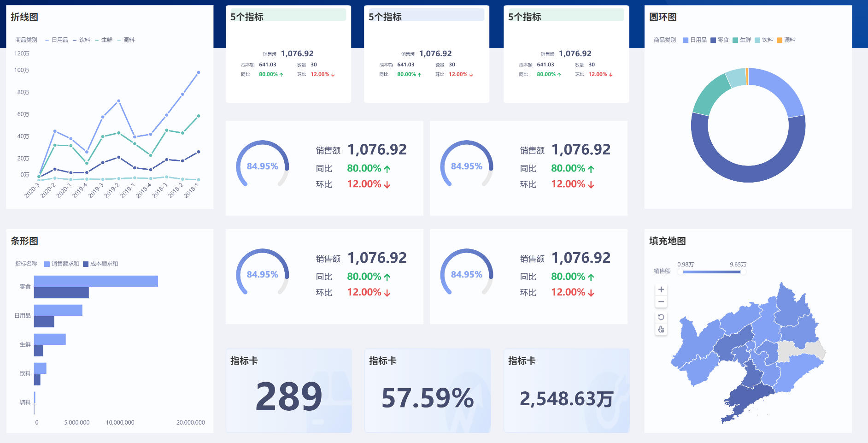This screenshot has width=868, height=443.
Task: Toggle the 日用品 series in the line chart legend
Action: click(x=60, y=40)
